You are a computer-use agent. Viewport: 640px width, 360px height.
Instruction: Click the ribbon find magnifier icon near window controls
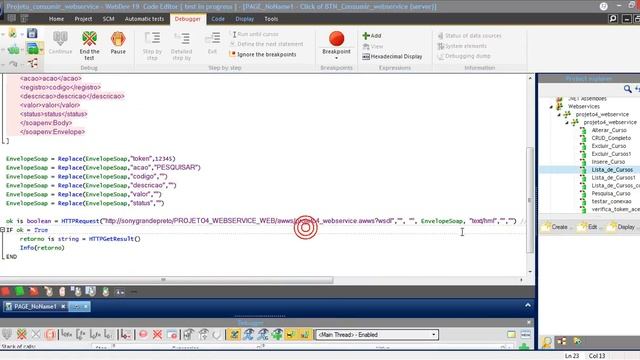click(613, 19)
